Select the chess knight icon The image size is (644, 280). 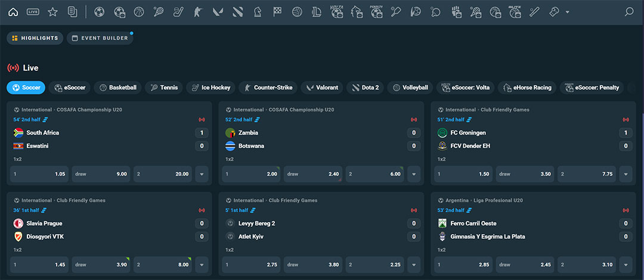(257, 12)
